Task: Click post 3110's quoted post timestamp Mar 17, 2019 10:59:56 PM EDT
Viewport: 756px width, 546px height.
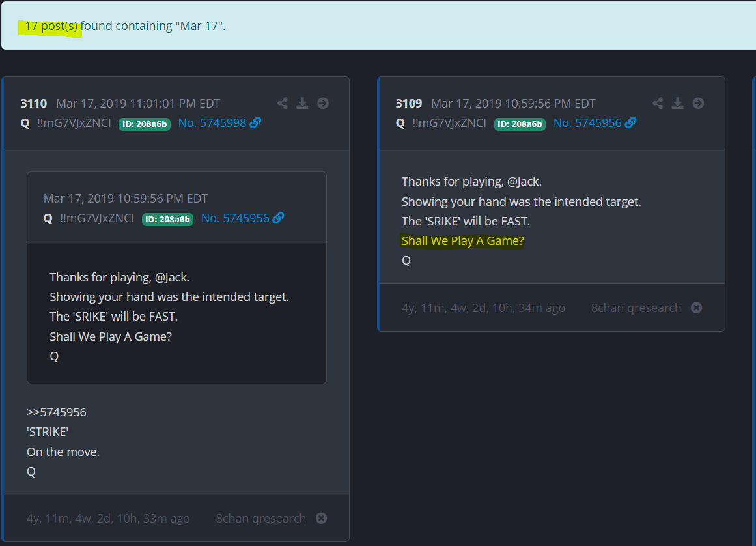Action: tap(126, 198)
